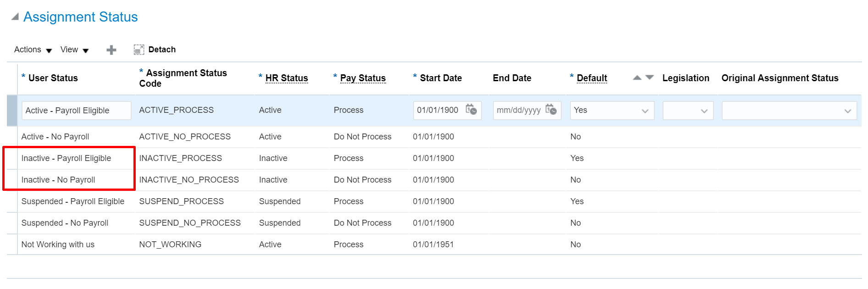The height and width of the screenshot is (289, 868).
Task: Click the SUSPEND_PROCESS code cell
Action: pyautogui.click(x=182, y=201)
